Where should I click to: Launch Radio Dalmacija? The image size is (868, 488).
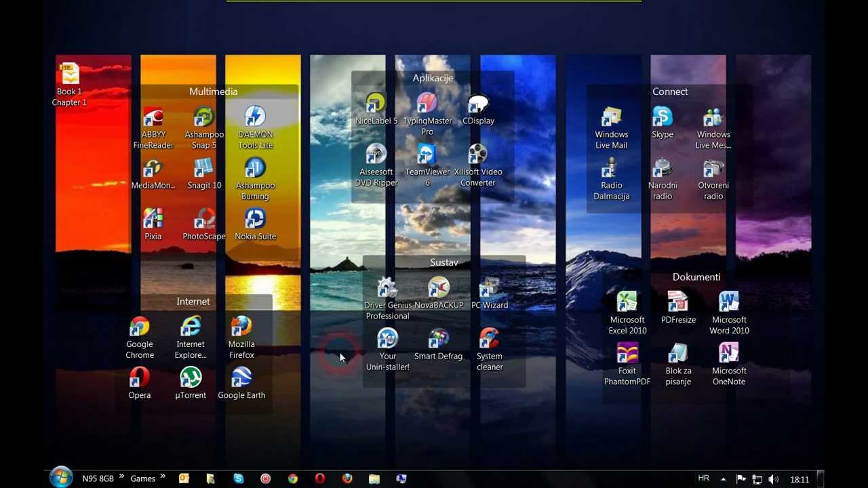611,179
